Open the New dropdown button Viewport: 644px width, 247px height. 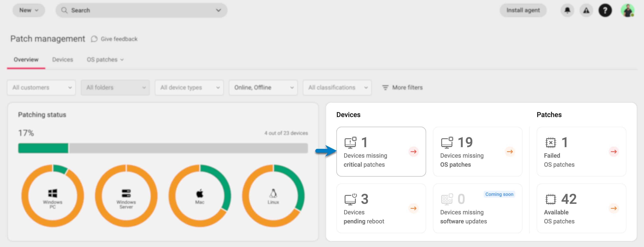[29, 10]
